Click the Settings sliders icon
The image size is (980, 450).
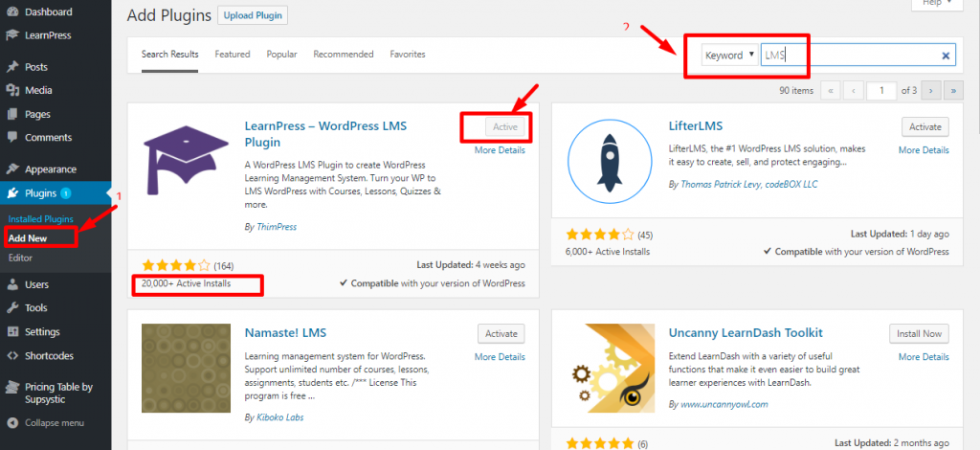click(x=11, y=332)
